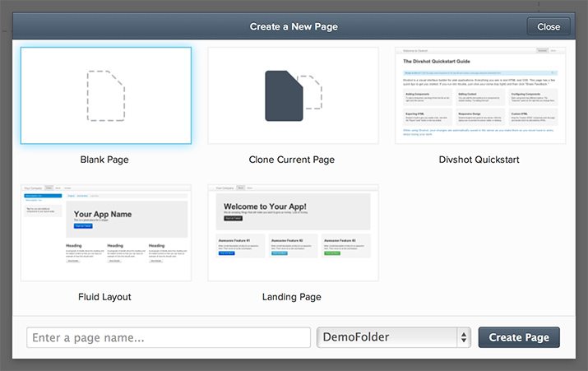
Task: Focus the page name input field
Action: tap(169, 337)
